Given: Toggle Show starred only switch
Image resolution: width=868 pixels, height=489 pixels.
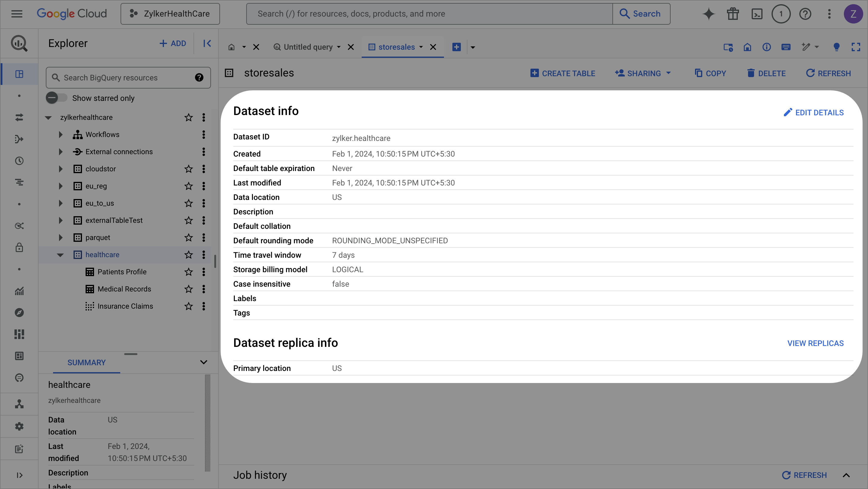Looking at the screenshot, I should point(56,98).
